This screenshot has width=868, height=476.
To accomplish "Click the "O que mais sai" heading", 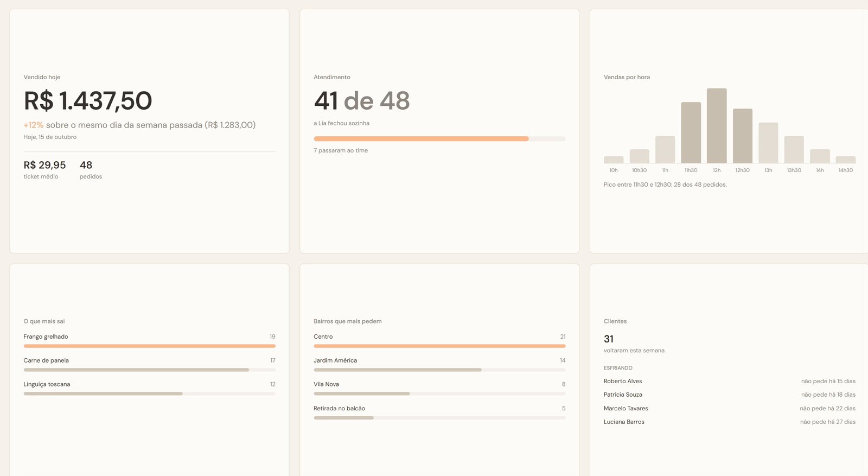I will click(x=44, y=321).
